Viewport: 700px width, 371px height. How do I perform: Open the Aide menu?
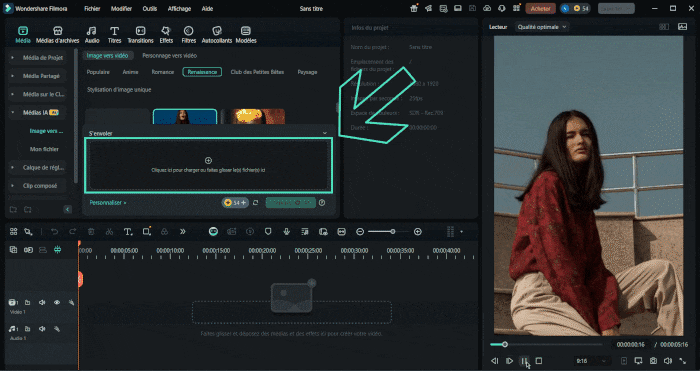[207, 8]
